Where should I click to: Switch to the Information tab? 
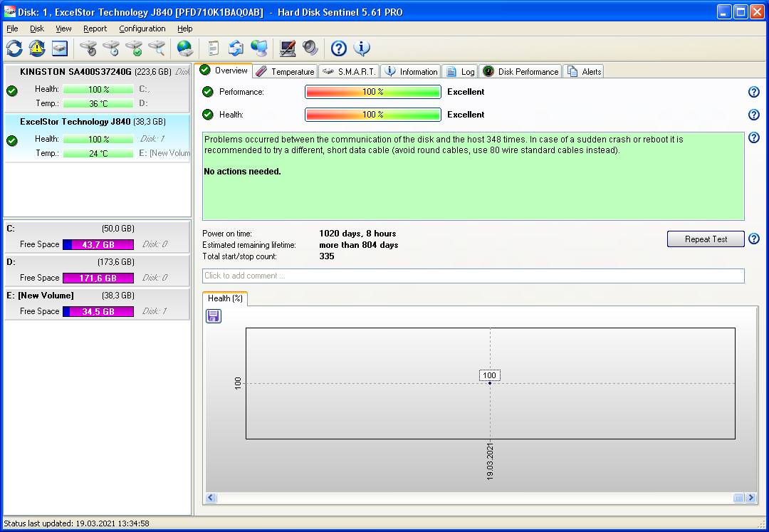[411, 72]
